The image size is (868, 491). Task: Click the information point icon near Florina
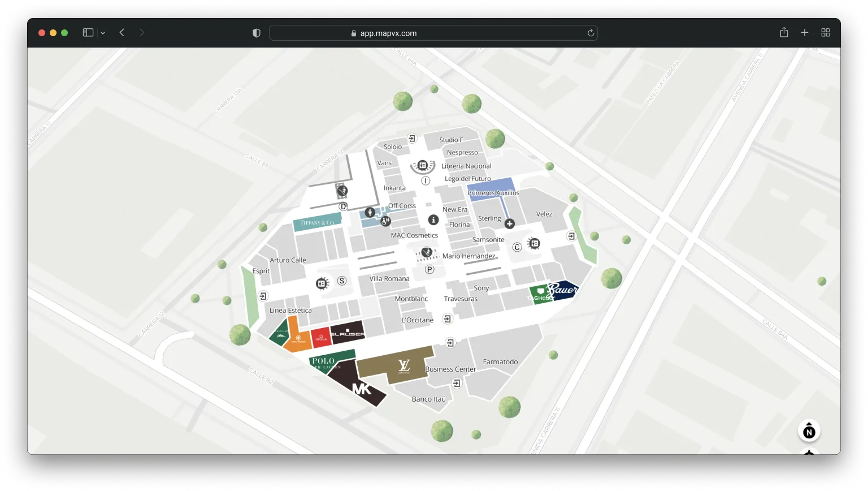(x=433, y=220)
